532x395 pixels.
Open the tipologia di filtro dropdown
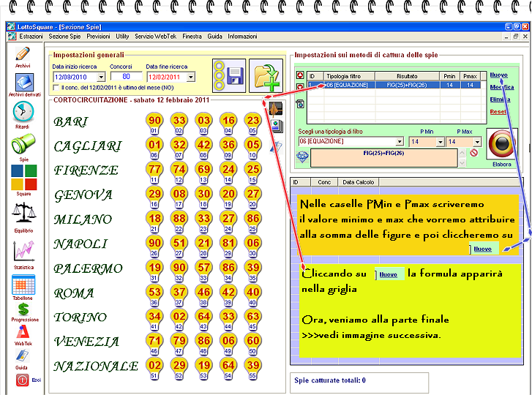coord(400,141)
